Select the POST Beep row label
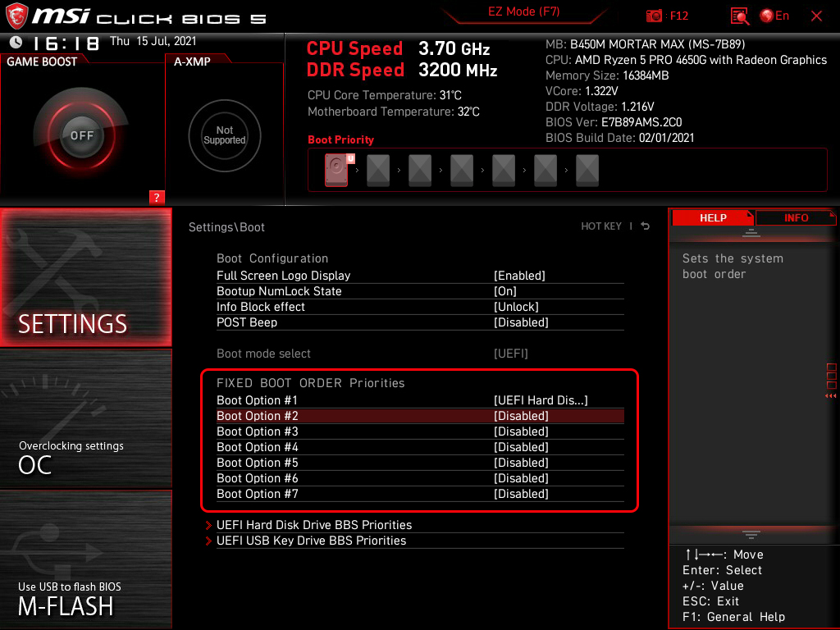This screenshot has height=630, width=840. coord(247,322)
